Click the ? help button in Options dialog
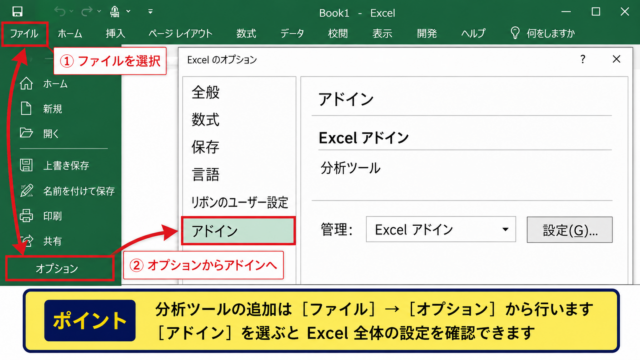The image size is (640, 360). pos(582,60)
